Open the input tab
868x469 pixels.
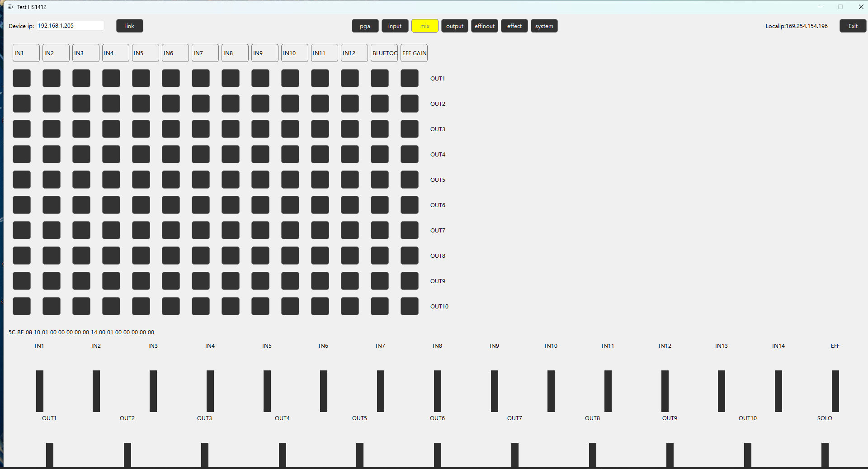click(x=395, y=26)
